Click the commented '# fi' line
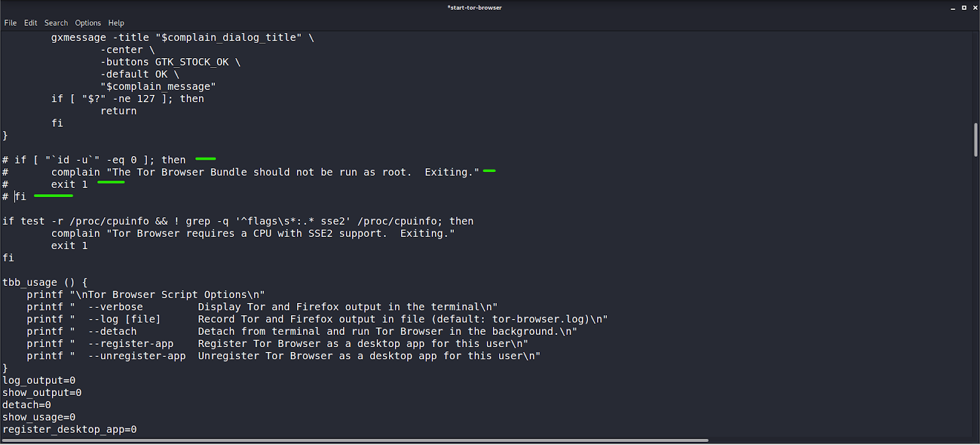980x445 pixels. pyautogui.click(x=14, y=196)
